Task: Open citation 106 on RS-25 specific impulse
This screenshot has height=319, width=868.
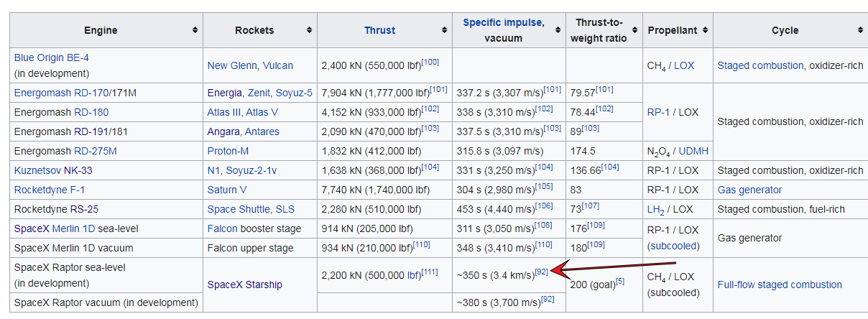Action: pos(542,205)
